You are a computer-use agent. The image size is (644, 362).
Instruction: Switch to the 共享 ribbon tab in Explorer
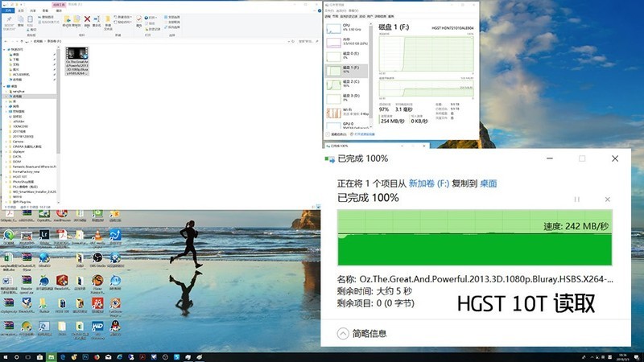pos(33,10)
